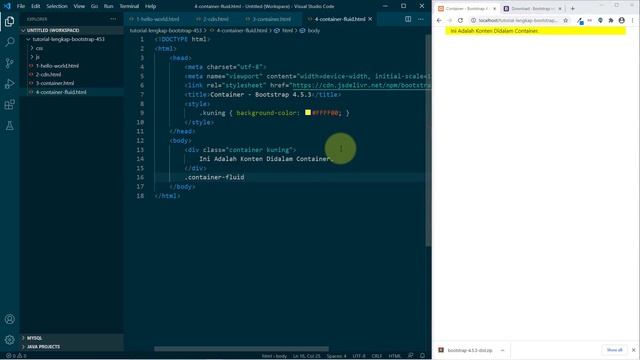Viewport: 640px width, 360px height.
Task: Open the Explorer view in activity bar
Action: [9, 21]
